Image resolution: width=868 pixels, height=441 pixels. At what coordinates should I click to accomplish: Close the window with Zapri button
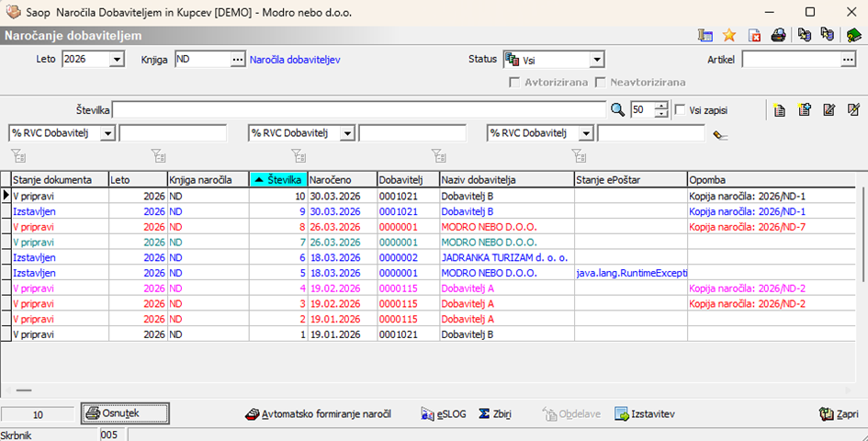pos(839,413)
